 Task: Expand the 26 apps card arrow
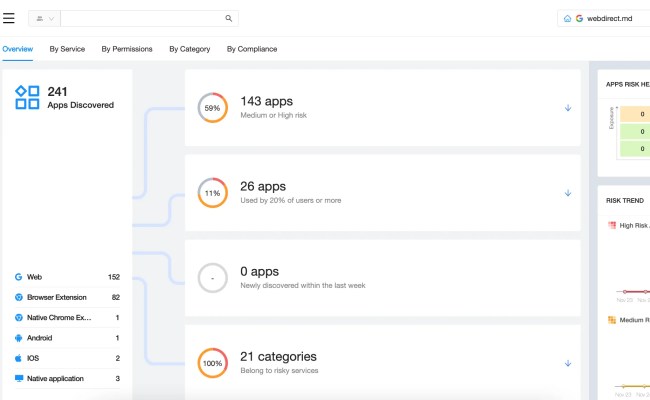(568, 193)
